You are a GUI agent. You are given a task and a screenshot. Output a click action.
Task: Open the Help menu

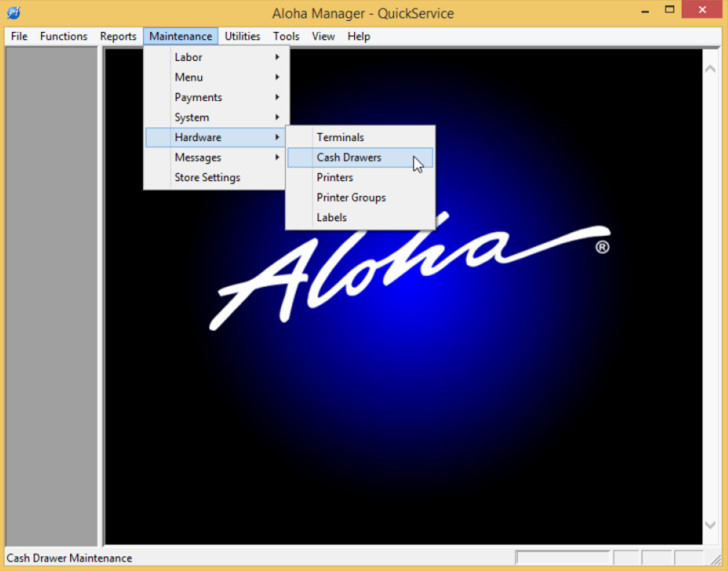click(359, 36)
